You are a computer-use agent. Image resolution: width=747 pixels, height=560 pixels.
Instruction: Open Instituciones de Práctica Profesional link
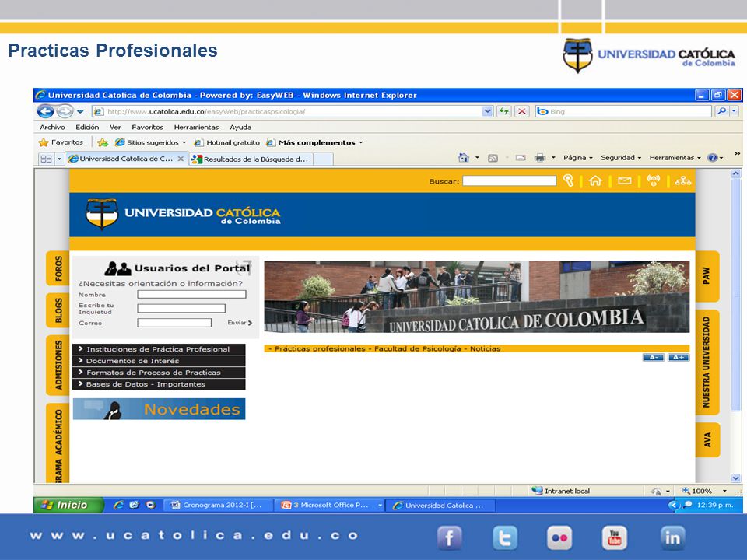[x=159, y=349]
